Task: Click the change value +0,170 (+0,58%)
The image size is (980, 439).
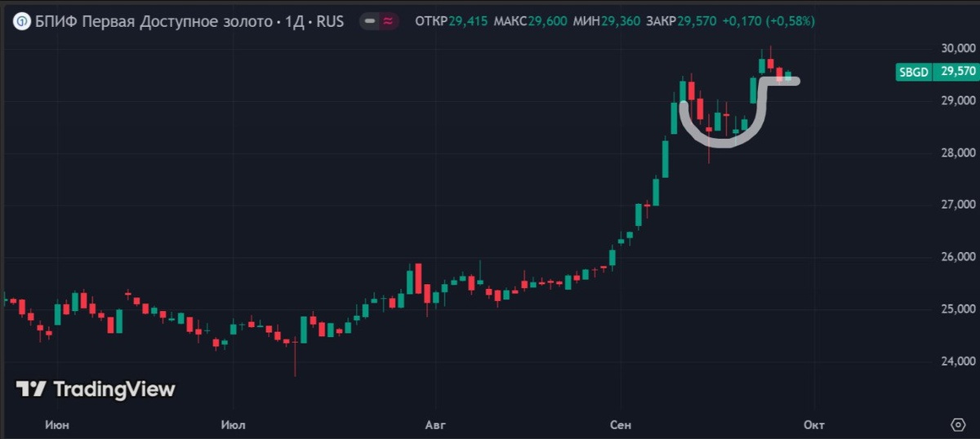Action: pos(768,21)
